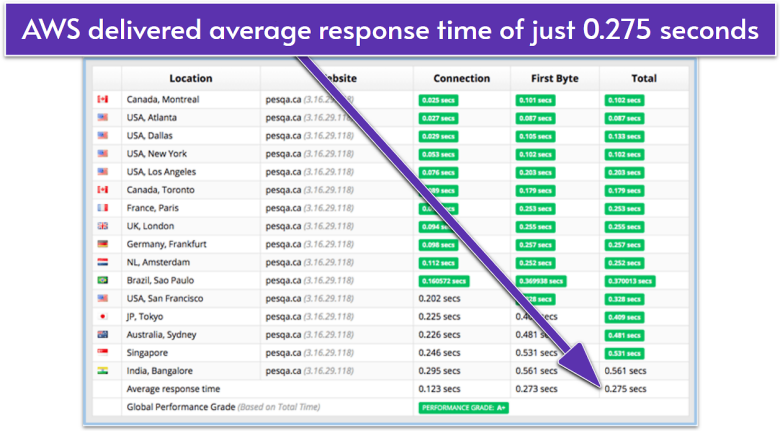Click the Brazil flag beside Sao Paulo
This screenshot has width=780, height=431.
(102, 280)
